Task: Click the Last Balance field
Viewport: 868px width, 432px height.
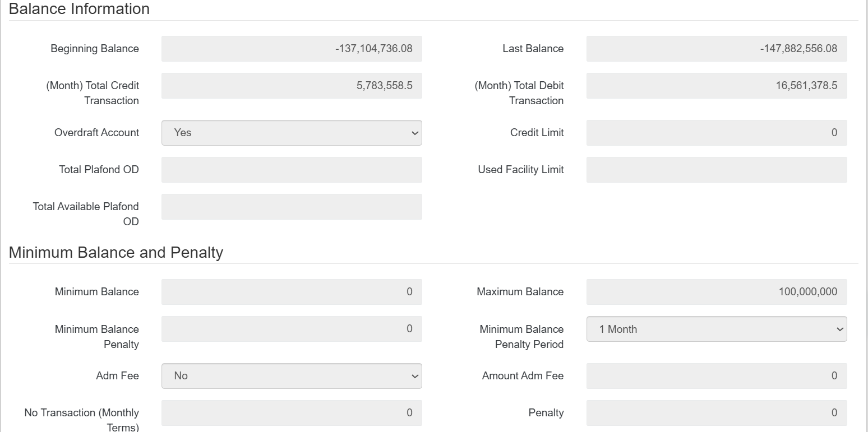Action: point(716,49)
